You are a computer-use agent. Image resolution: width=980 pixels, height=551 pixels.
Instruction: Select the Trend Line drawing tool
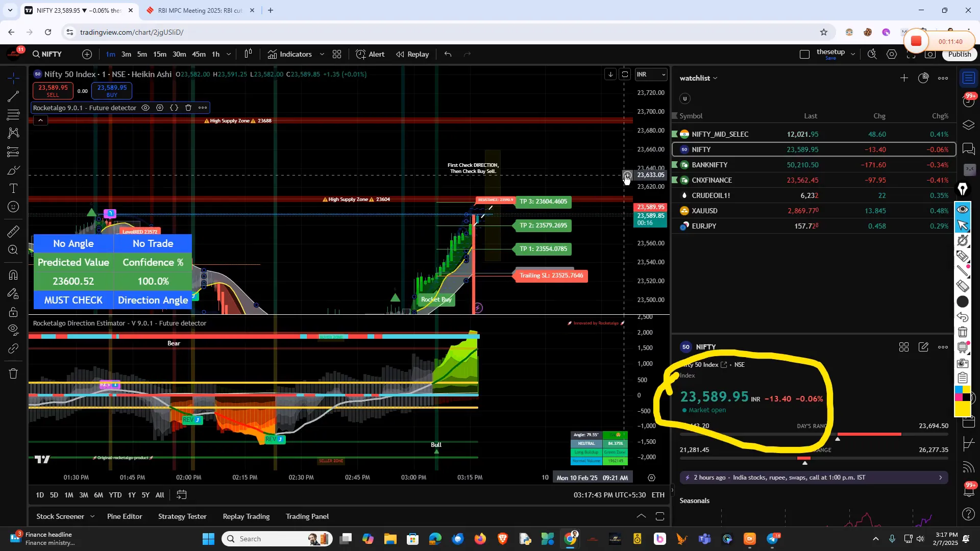13,96
